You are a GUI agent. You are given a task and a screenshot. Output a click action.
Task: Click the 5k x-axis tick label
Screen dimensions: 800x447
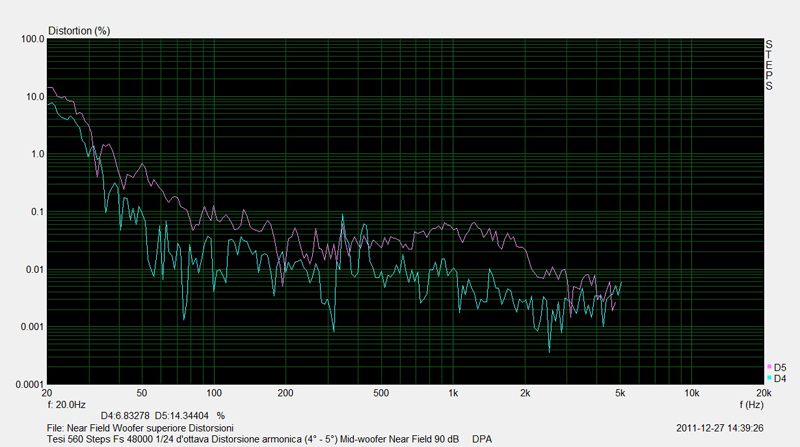pyautogui.click(x=620, y=393)
